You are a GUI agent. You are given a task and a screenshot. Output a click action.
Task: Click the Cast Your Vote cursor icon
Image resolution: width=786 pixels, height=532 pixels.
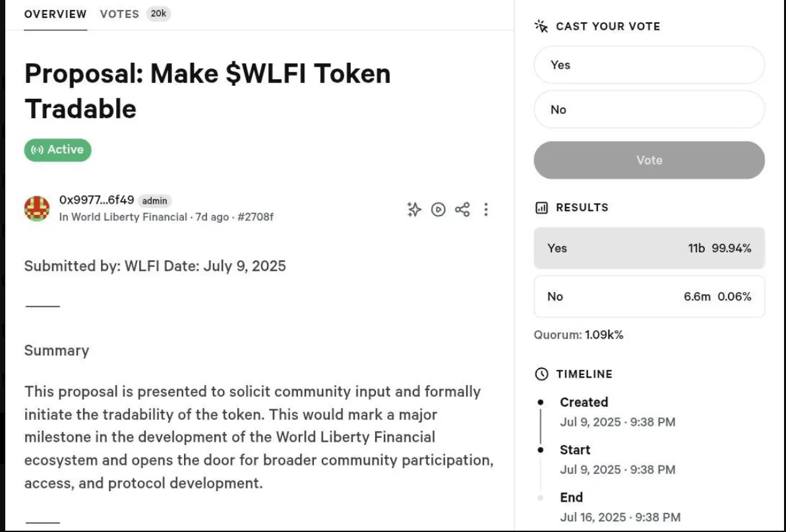541,26
